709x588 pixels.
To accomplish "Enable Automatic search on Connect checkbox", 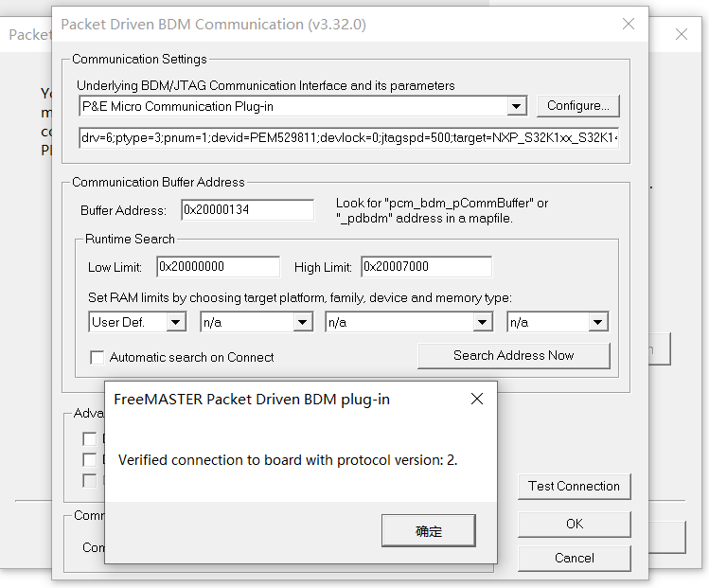I will pyautogui.click(x=97, y=357).
